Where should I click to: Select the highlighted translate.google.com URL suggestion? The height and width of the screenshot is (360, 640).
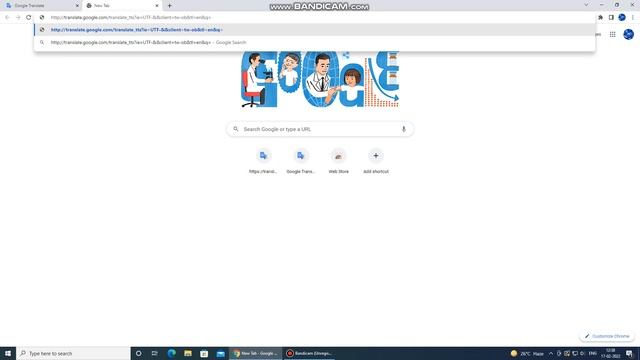click(x=315, y=30)
